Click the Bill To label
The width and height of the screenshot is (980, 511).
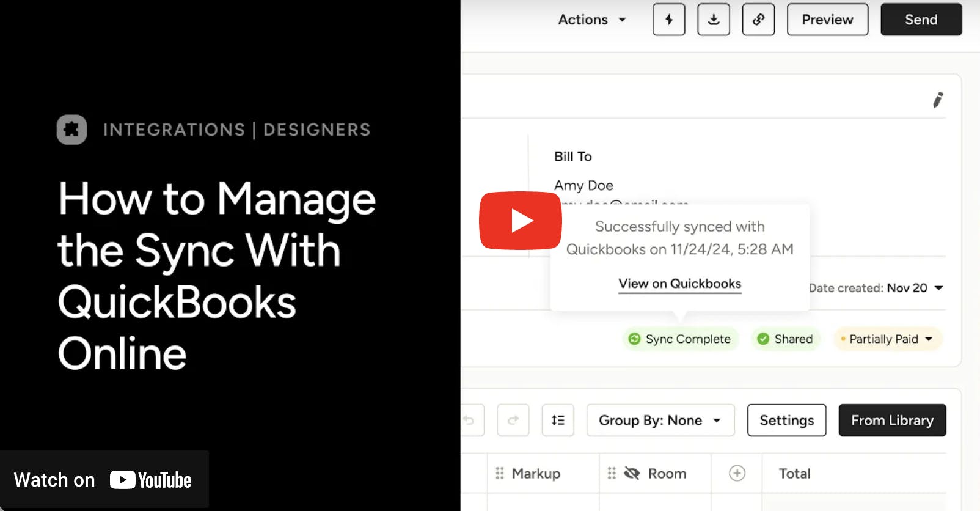coord(572,156)
